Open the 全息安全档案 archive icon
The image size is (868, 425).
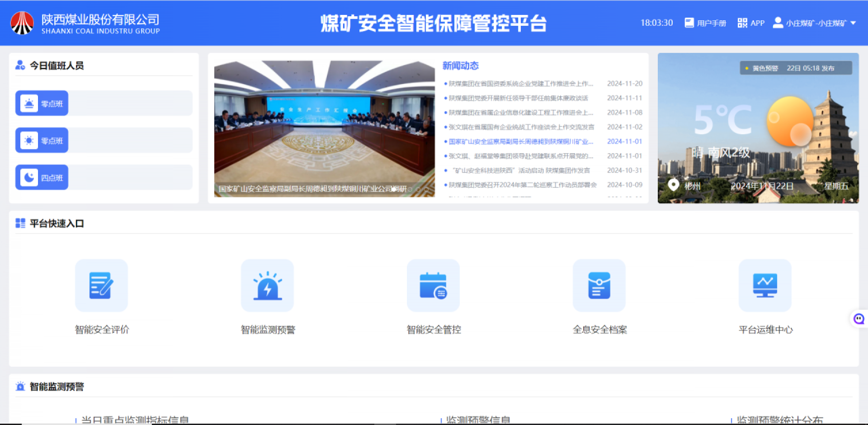click(x=599, y=285)
